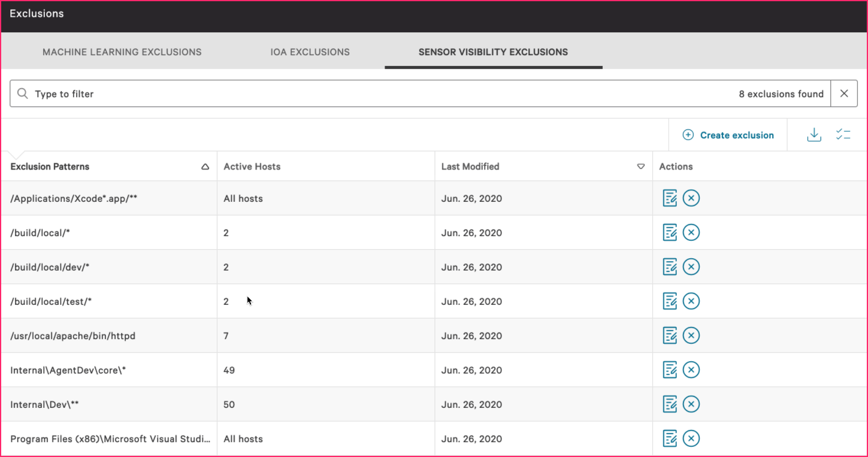Select the Internal\Dev\** row pattern
868x457 pixels.
click(45, 404)
